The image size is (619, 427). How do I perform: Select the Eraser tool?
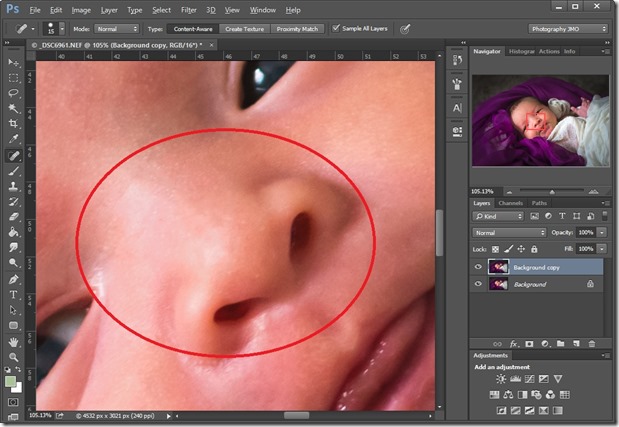point(13,217)
